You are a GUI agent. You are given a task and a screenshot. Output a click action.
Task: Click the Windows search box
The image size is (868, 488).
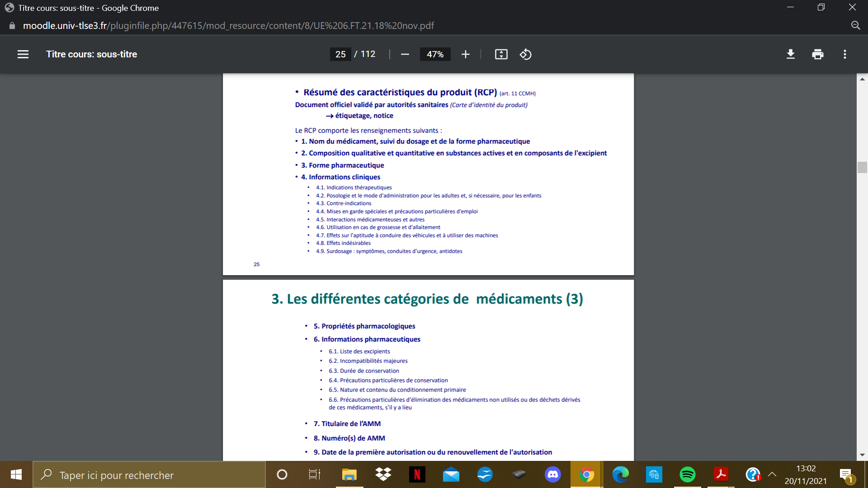click(x=149, y=475)
